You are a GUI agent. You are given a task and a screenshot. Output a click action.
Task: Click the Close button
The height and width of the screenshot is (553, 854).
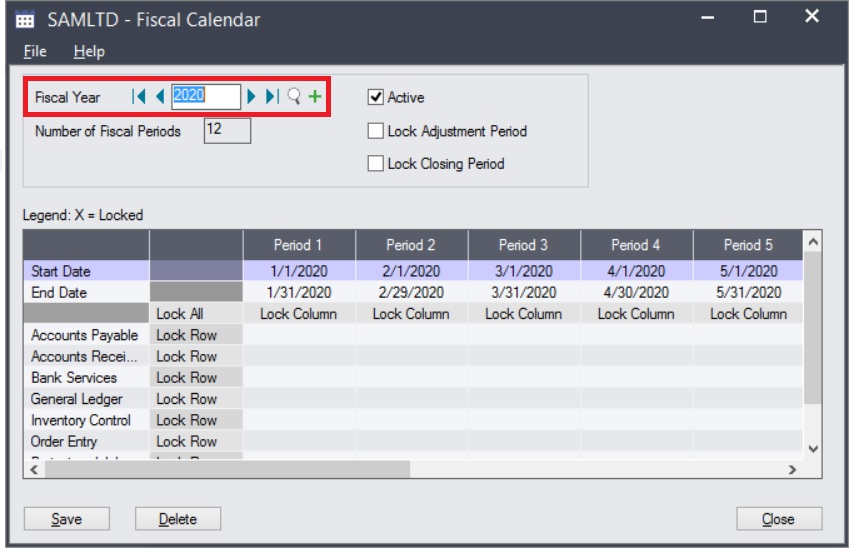(x=779, y=519)
